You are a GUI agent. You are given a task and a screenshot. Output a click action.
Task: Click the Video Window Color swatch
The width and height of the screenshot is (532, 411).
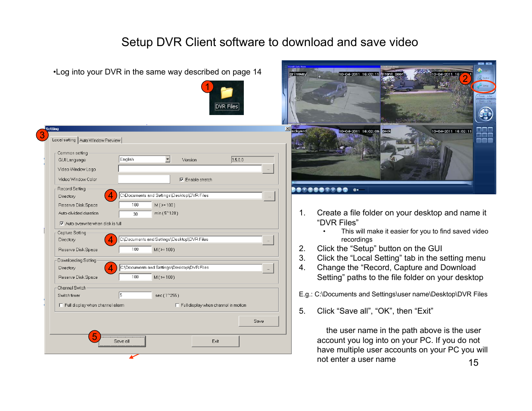(144, 179)
